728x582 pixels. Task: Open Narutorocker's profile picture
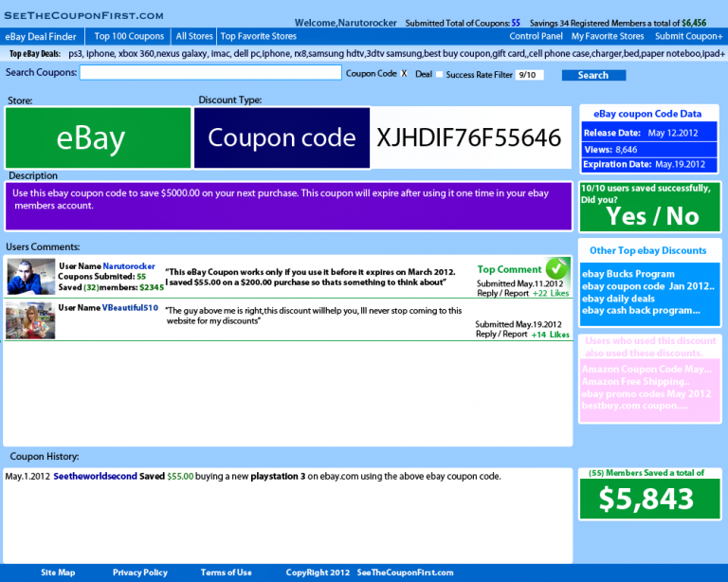30,277
